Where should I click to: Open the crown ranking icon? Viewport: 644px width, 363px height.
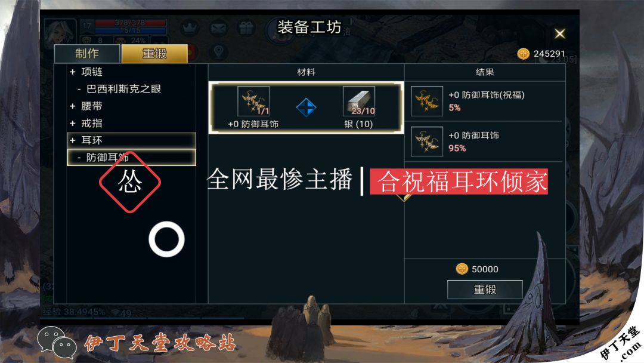[190, 29]
